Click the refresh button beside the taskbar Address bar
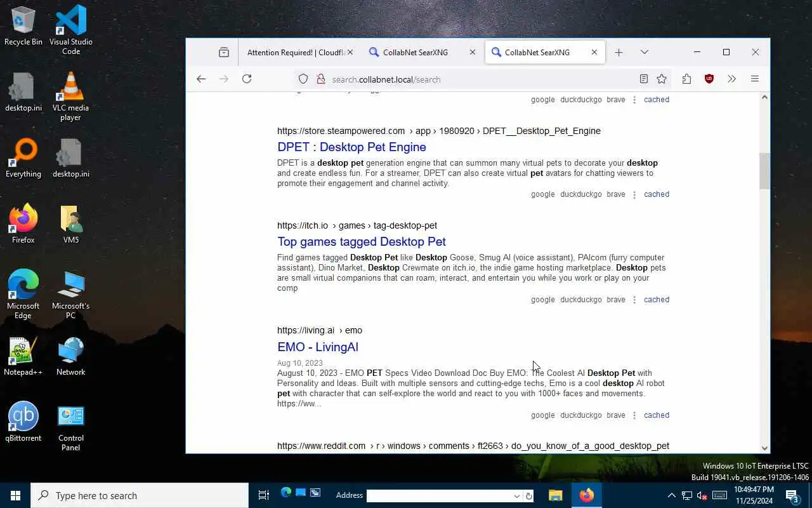Viewport: 812px width, 508px height. click(x=528, y=496)
